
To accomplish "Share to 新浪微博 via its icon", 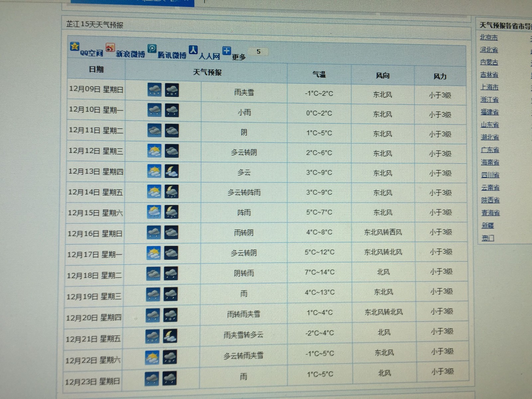I will click(110, 48).
